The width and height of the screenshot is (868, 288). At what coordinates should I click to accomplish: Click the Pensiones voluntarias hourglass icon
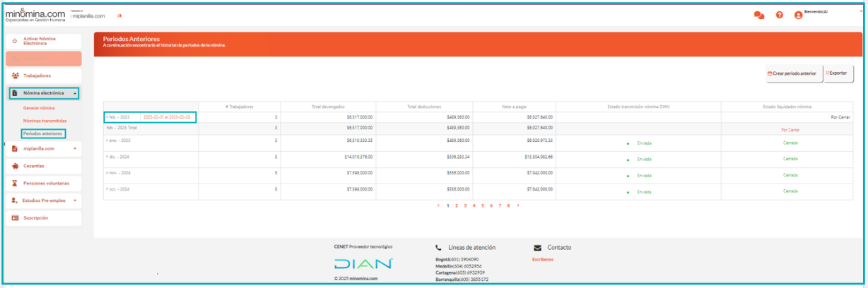pos(15,183)
